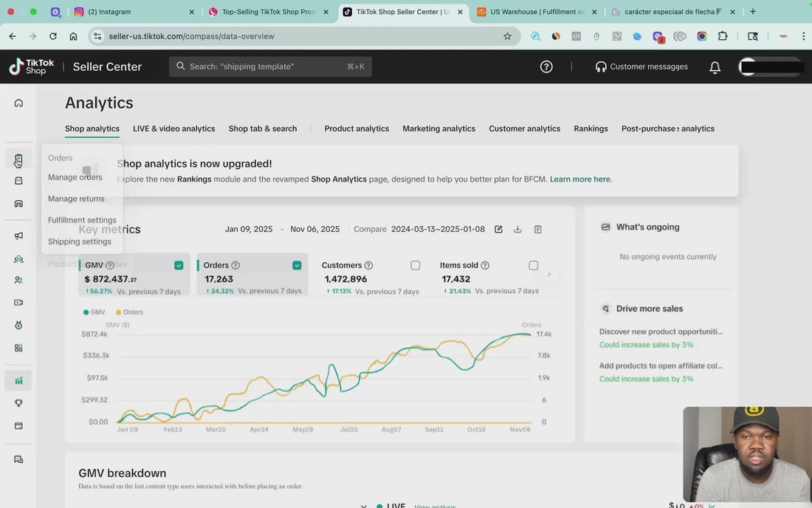The width and height of the screenshot is (812, 508).
Task: Uncheck the GMV metric checkbox
Action: [x=179, y=265]
